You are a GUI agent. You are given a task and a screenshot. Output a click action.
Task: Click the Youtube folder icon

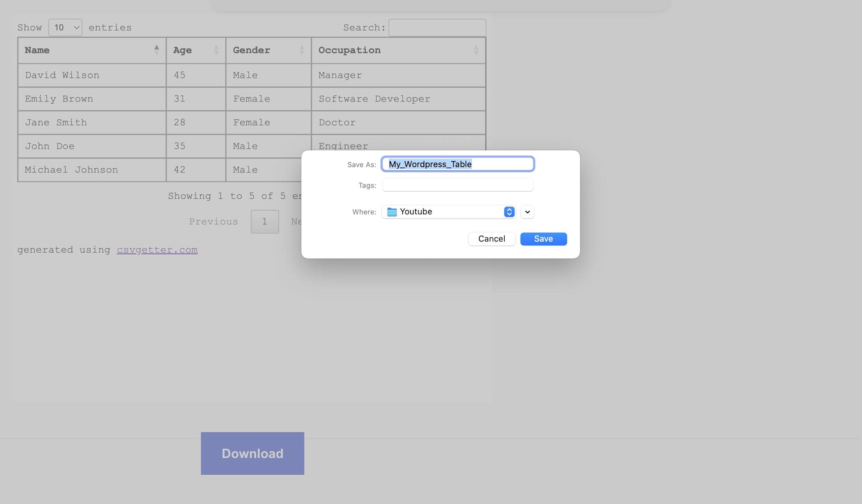[392, 212]
